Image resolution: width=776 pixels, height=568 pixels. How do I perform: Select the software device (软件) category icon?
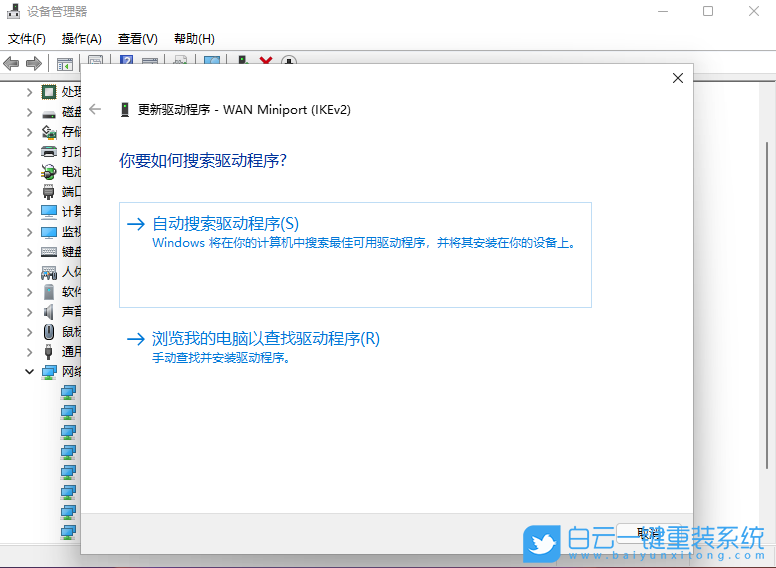(x=49, y=292)
